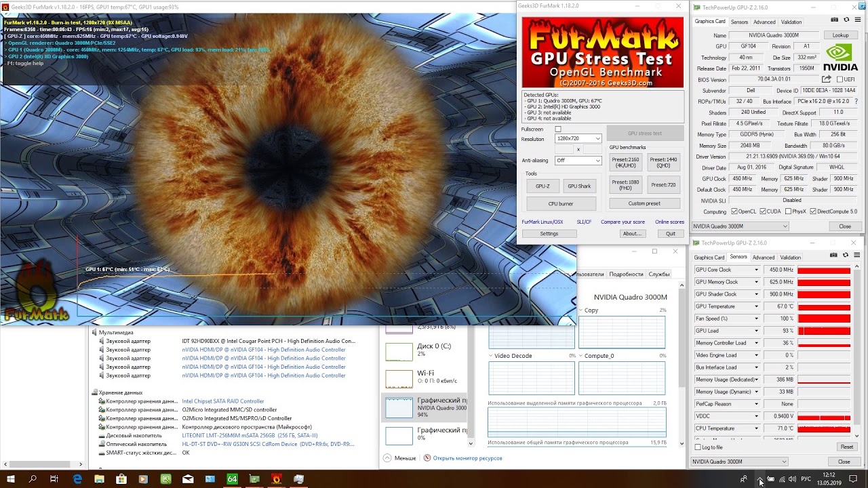Open volume control in system tray
Screen dimensions: 868x488
click(x=792, y=479)
